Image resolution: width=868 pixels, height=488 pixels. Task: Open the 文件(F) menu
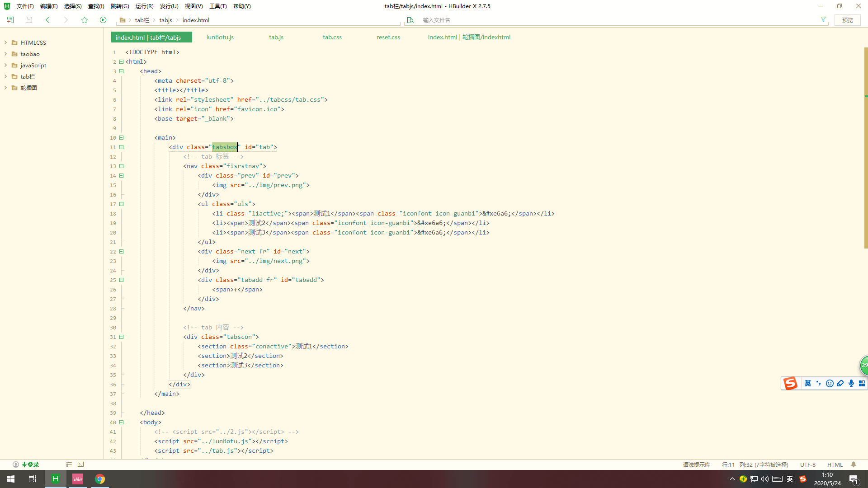click(25, 6)
